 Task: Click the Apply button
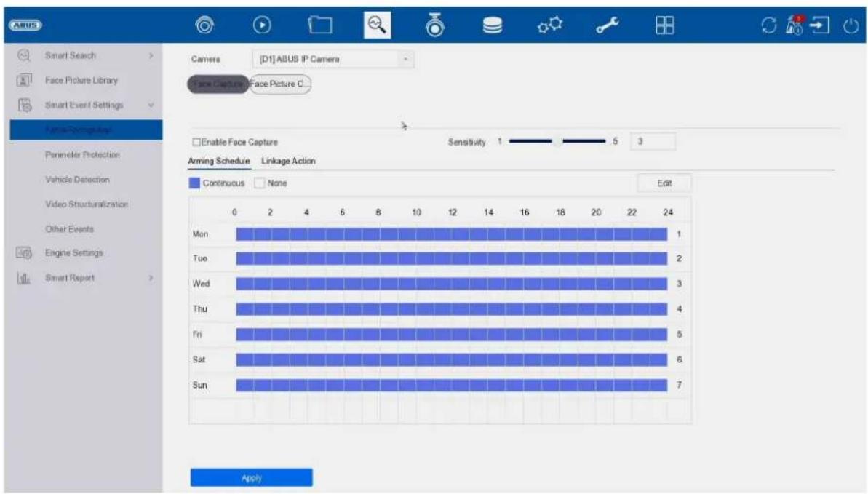[251, 477]
